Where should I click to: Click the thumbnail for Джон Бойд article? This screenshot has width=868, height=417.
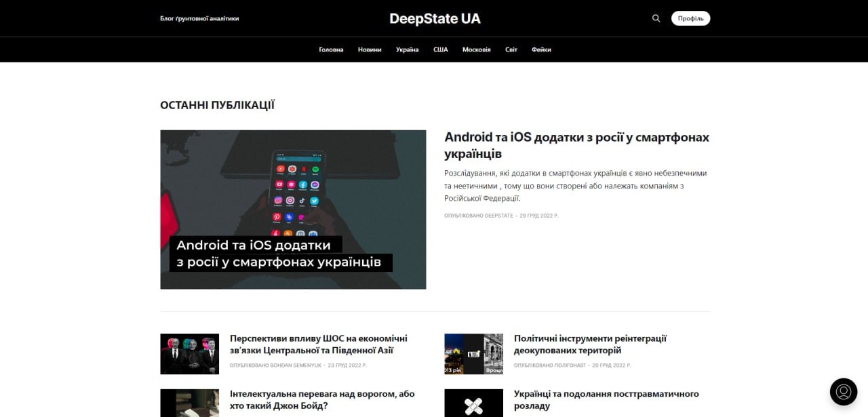pos(189,403)
